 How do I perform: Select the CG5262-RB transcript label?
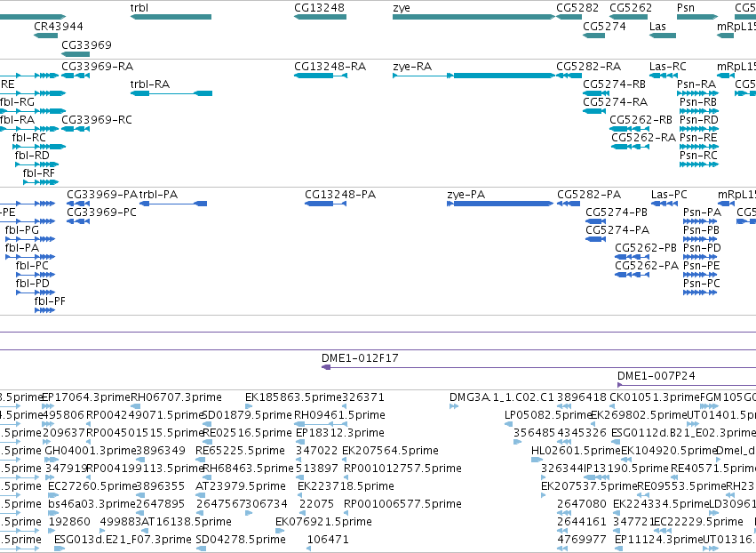coord(641,120)
